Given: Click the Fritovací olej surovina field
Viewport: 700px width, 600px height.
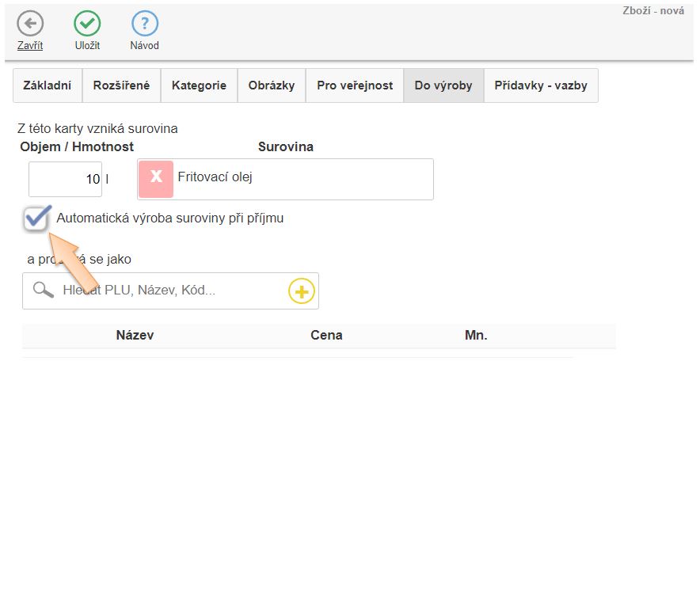Looking at the screenshot, I should (301, 178).
